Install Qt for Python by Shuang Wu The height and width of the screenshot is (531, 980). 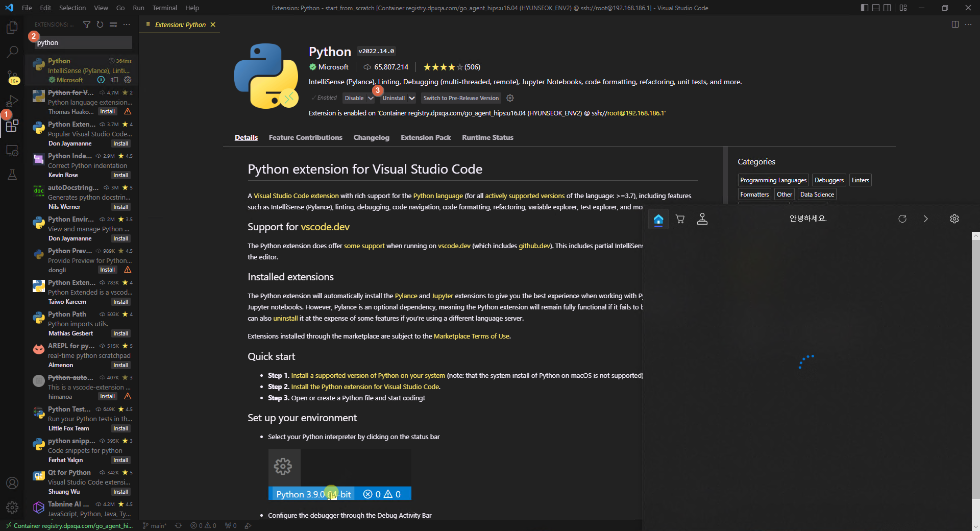click(x=121, y=492)
